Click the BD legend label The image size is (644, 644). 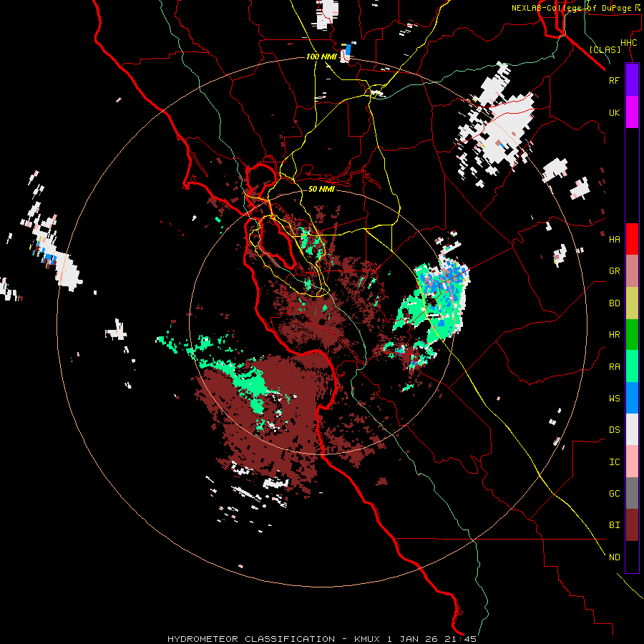(614, 303)
